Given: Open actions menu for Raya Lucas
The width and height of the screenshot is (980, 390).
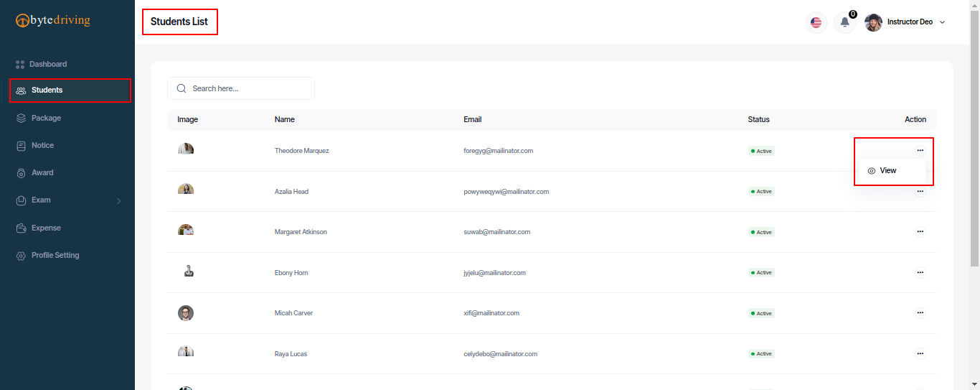Looking at the screenshot, I should (920, 354).
